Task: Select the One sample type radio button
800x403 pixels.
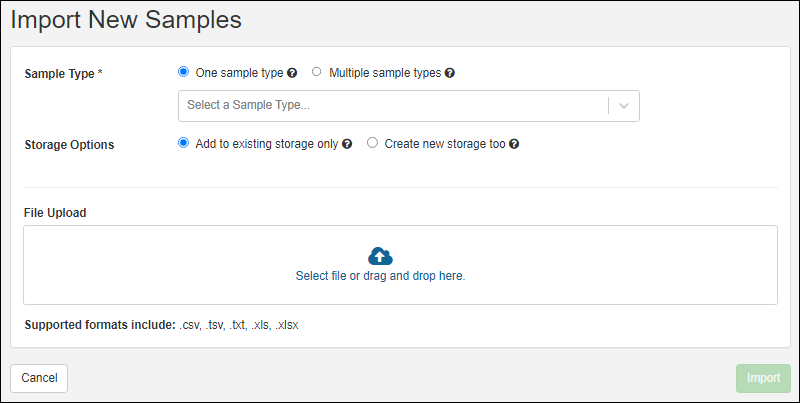Action: [183, 72]
